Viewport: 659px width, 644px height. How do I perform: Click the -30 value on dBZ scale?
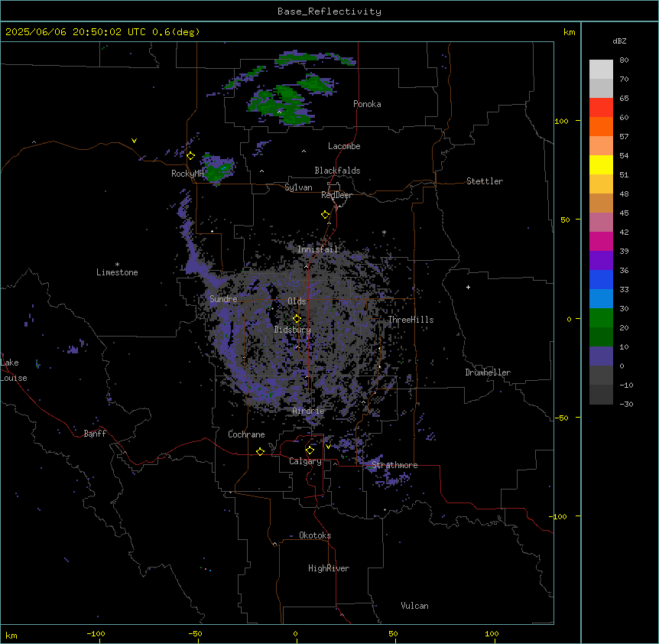pos(626,404)
